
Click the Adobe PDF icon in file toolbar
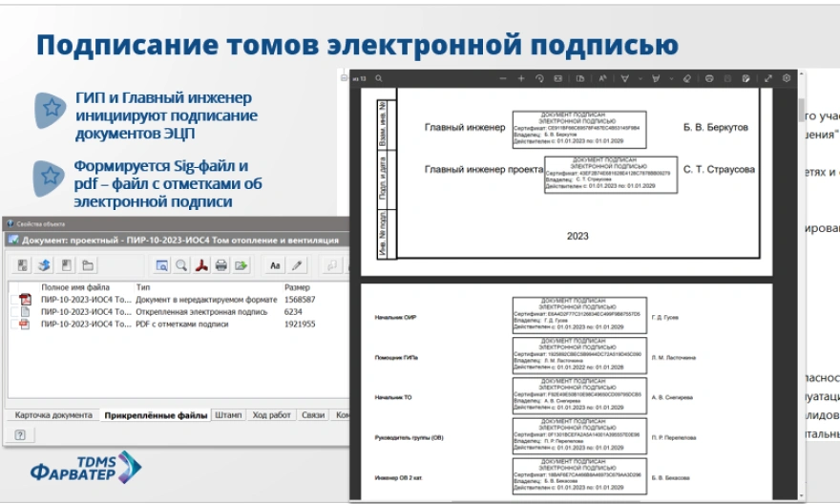click(201, 265)
